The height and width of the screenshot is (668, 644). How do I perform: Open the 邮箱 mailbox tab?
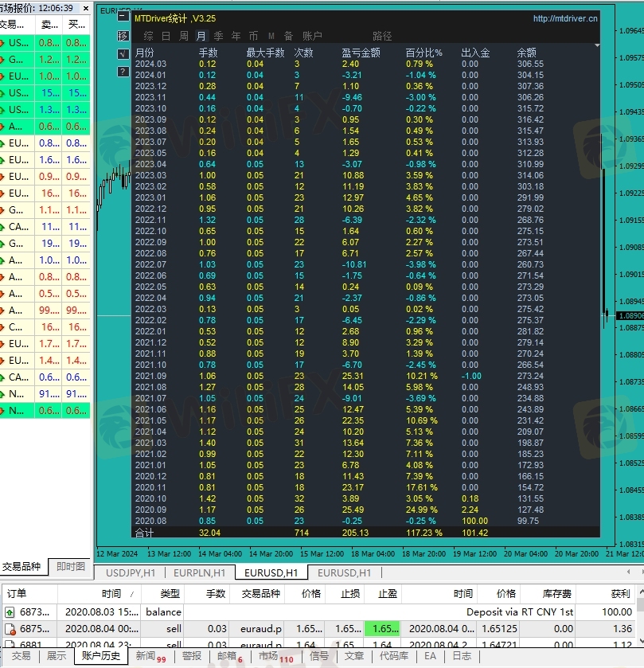[230, 656]
